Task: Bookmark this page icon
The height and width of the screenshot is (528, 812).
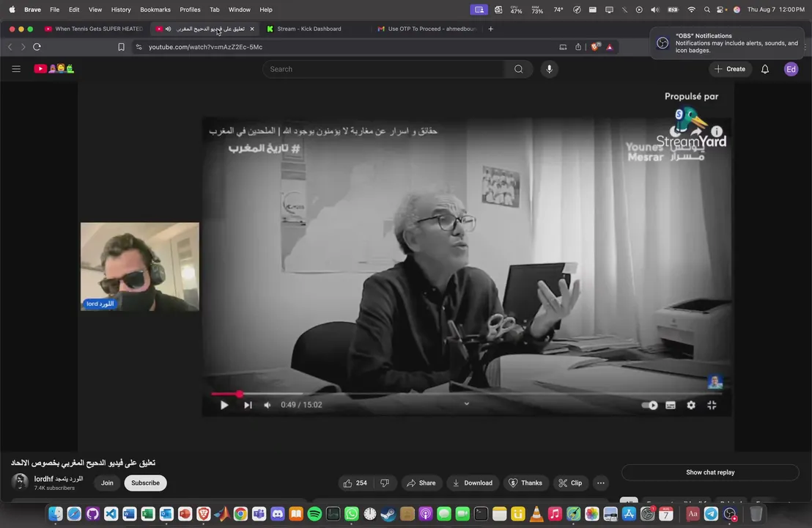Action: tap(121, 47)
